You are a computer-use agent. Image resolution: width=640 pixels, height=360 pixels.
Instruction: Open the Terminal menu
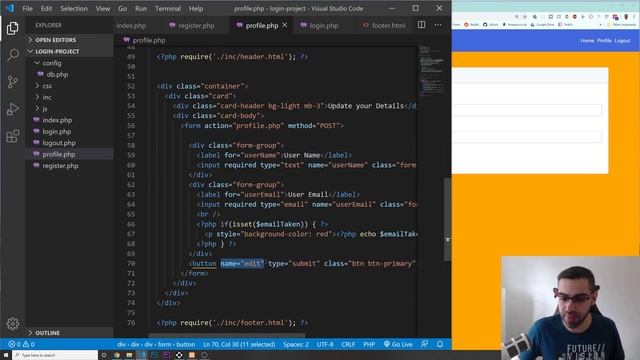(x=168, y=8)
